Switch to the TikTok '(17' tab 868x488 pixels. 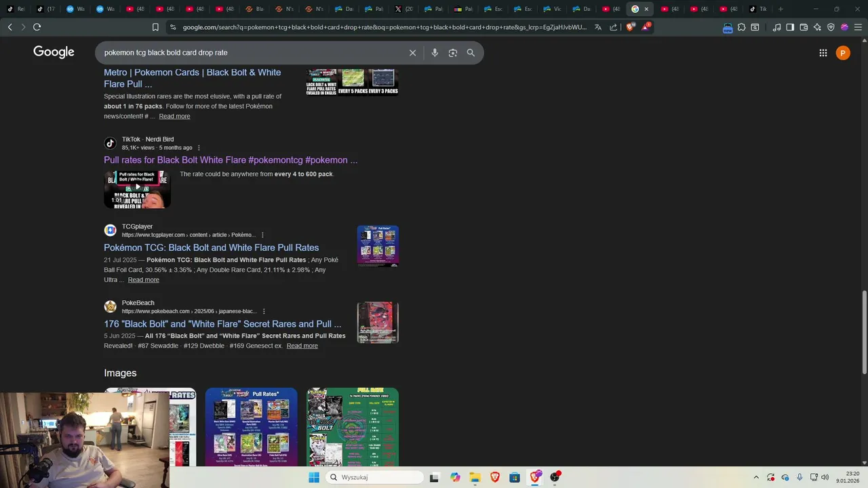(x=45, y=9)
